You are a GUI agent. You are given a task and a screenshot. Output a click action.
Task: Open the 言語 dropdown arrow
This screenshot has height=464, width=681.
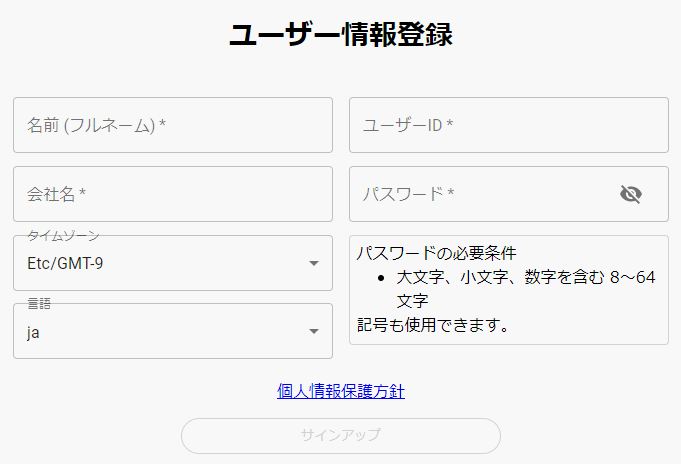314,331
